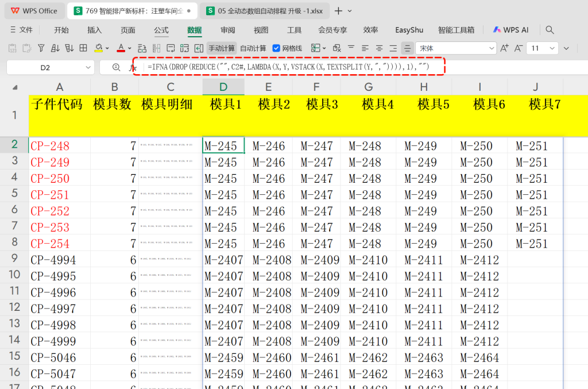Click the freeze panes grid icon
588x389 pixels.
point(315,48)
